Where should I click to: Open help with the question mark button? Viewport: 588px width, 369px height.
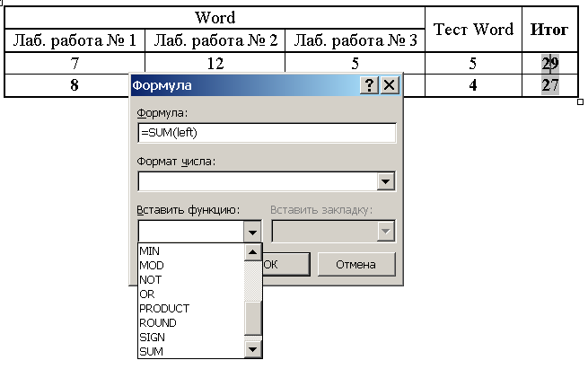[369, 85]
